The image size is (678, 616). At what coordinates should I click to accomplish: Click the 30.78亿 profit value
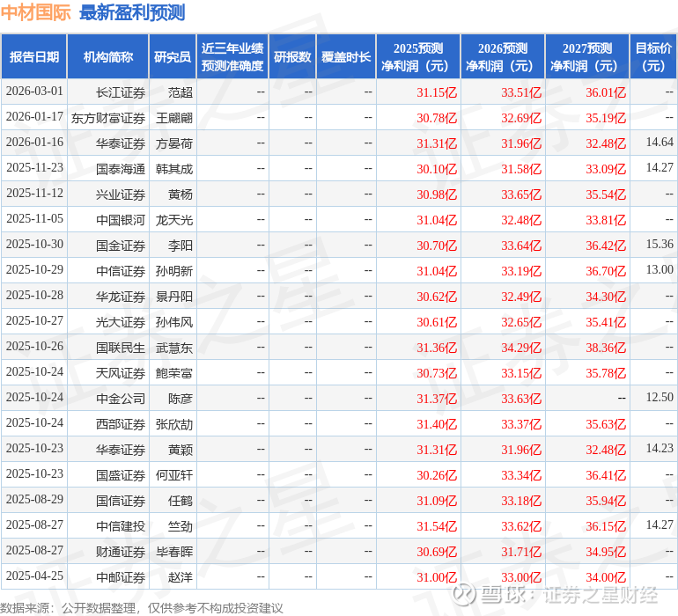tap(437, 118)
